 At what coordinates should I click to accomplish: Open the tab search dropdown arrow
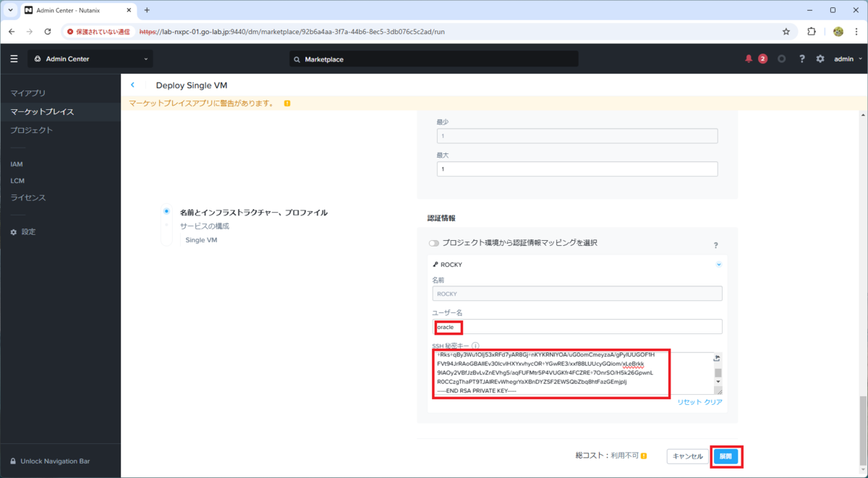[x=10, y=10]
